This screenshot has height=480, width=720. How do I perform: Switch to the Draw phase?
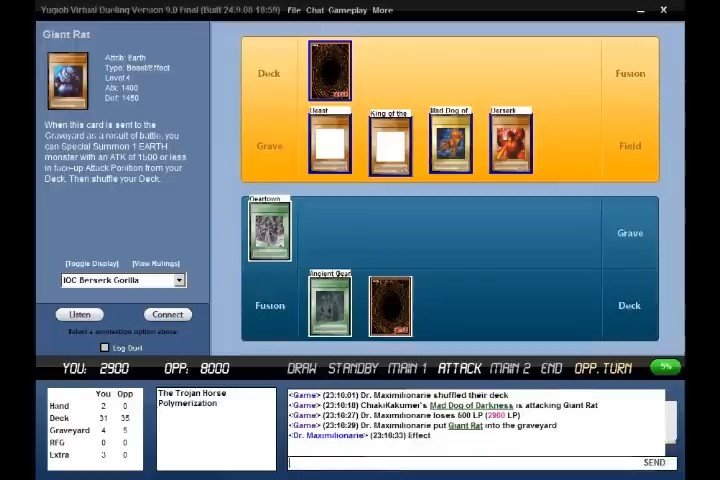[x=302, y=368]
